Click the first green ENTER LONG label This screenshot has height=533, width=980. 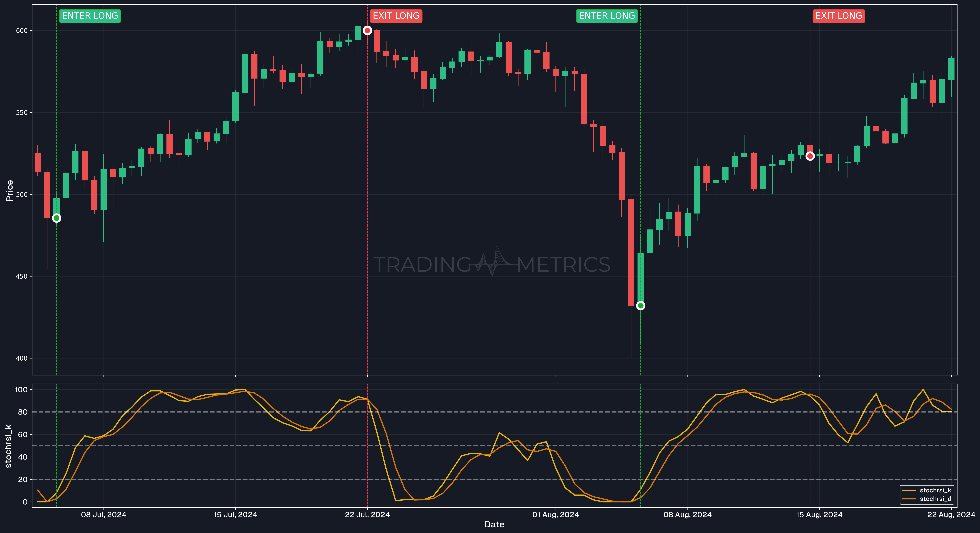[90, 16]
